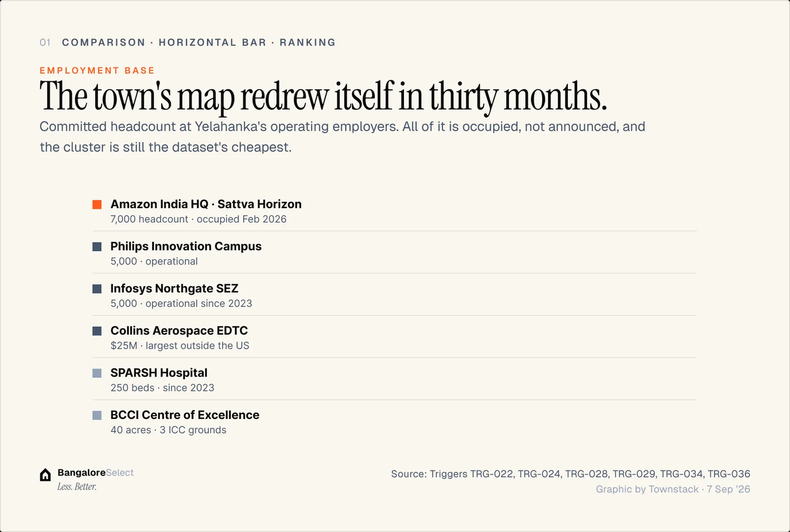
Task: Click the BangaloreSelect house logo icon
Action: (45, 475)
